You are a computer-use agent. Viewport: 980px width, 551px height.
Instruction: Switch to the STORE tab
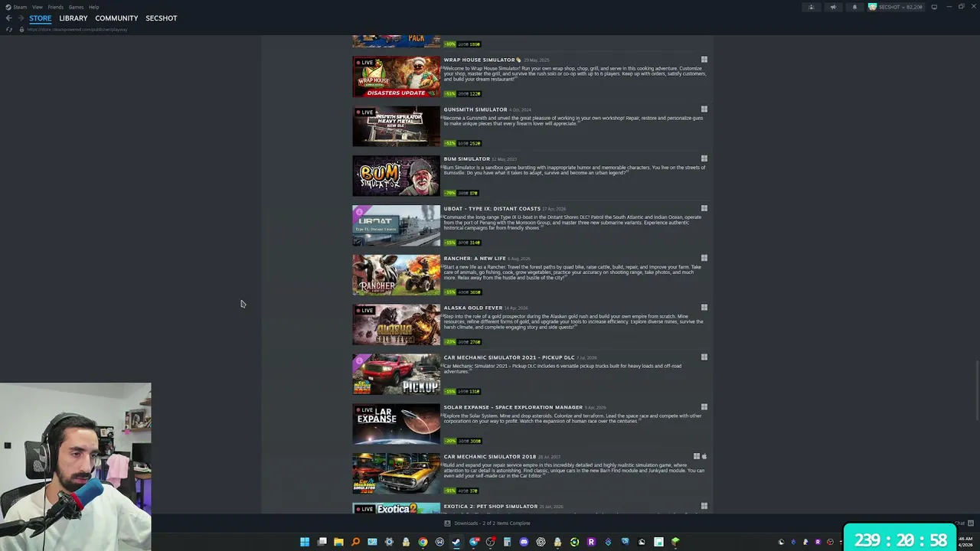pos(41,18)
